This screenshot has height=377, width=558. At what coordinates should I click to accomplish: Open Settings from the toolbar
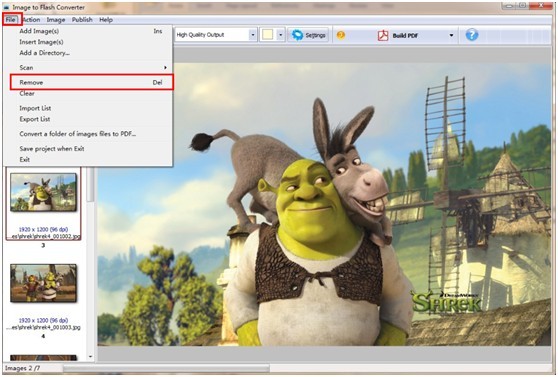308,35
